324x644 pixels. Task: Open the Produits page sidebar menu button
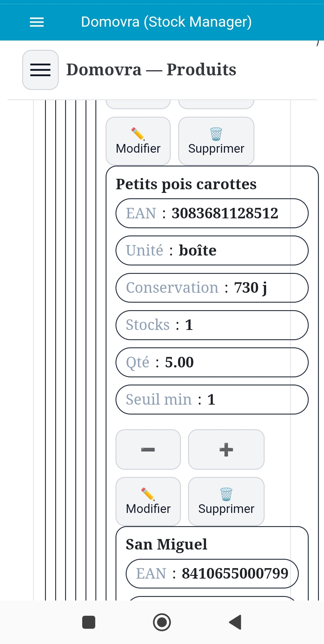click(40, 70)
